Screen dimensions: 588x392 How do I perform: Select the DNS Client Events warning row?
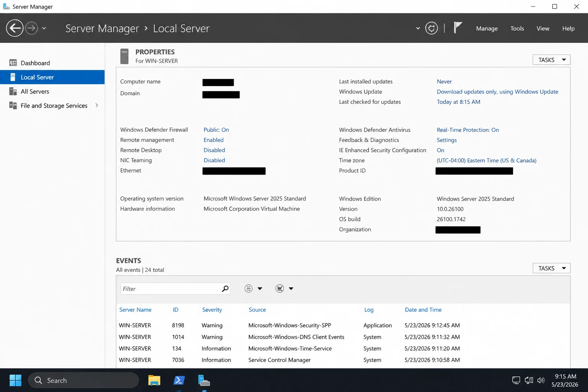tap(343, 337)
